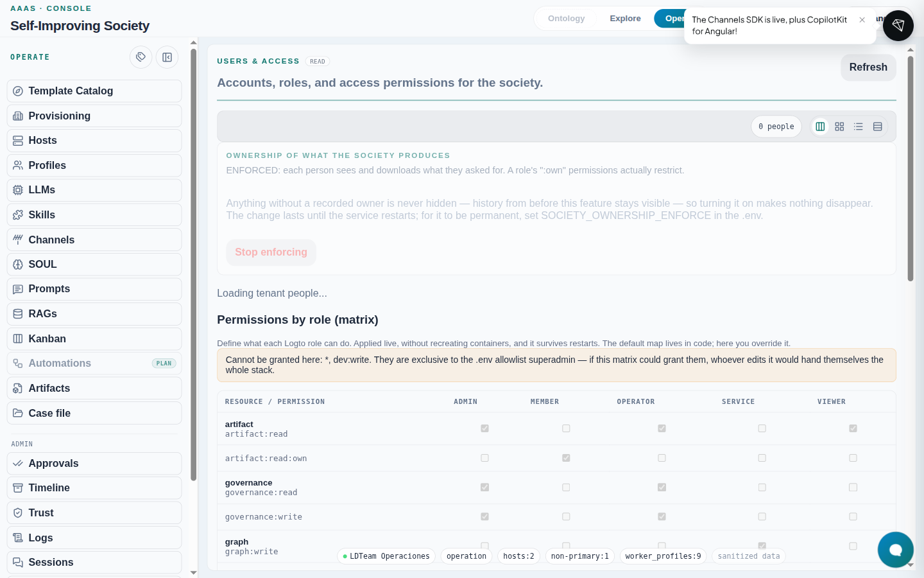The image size is (924, 578).
Task: Click the SOUL brain icon
Action: tap(18, 265)
